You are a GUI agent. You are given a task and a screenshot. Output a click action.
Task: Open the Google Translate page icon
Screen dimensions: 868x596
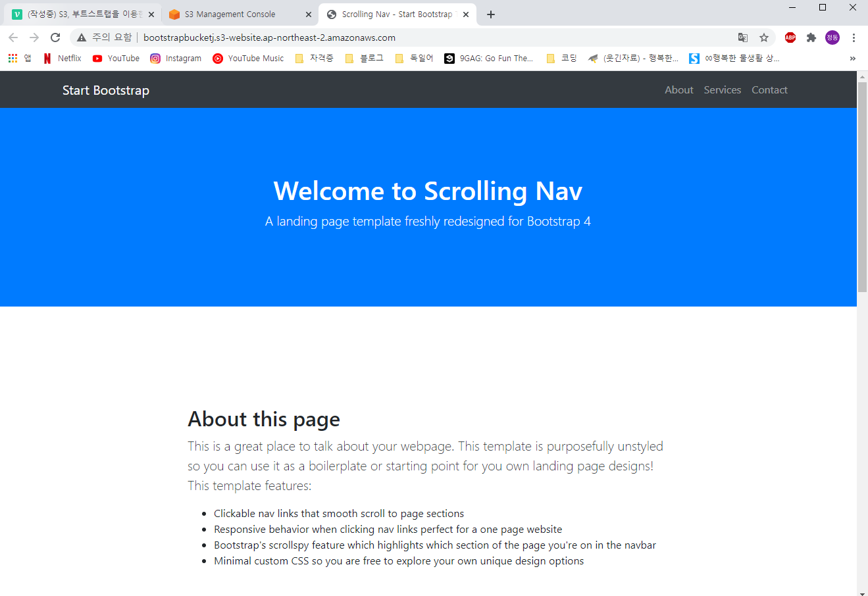tap(743, 37)
